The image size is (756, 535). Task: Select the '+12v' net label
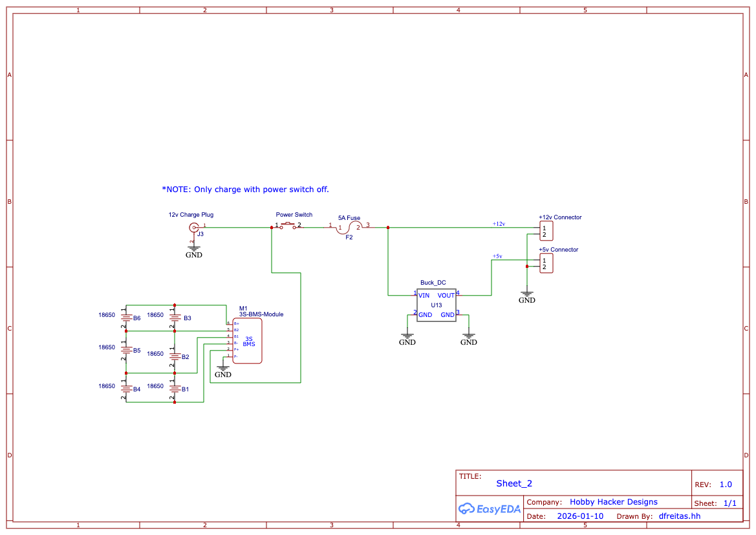point(499,224)
